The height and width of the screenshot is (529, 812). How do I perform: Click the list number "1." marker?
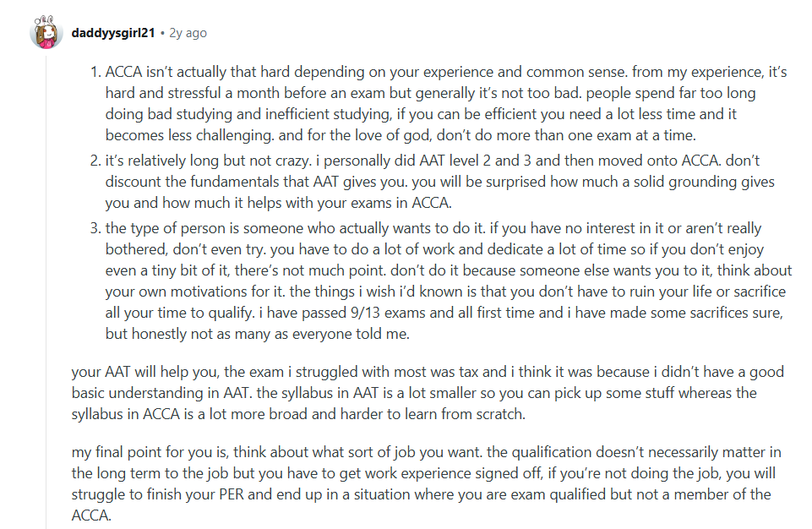[95, 73]
